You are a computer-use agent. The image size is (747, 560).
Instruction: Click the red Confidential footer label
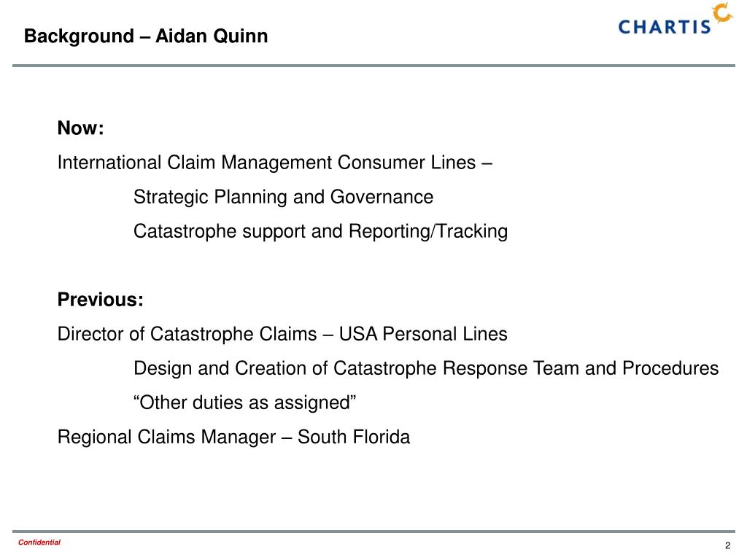[x=39, y=542]
